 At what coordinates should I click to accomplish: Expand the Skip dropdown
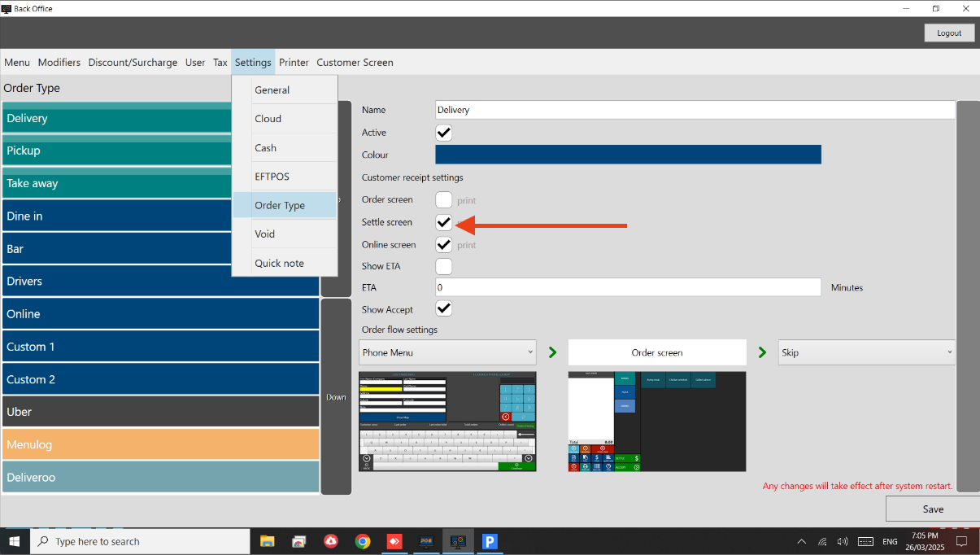click(867, 352)
